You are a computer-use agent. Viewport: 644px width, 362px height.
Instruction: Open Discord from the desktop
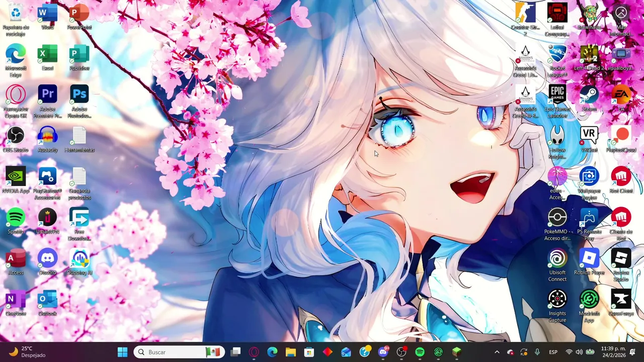[x=47, y=261]
